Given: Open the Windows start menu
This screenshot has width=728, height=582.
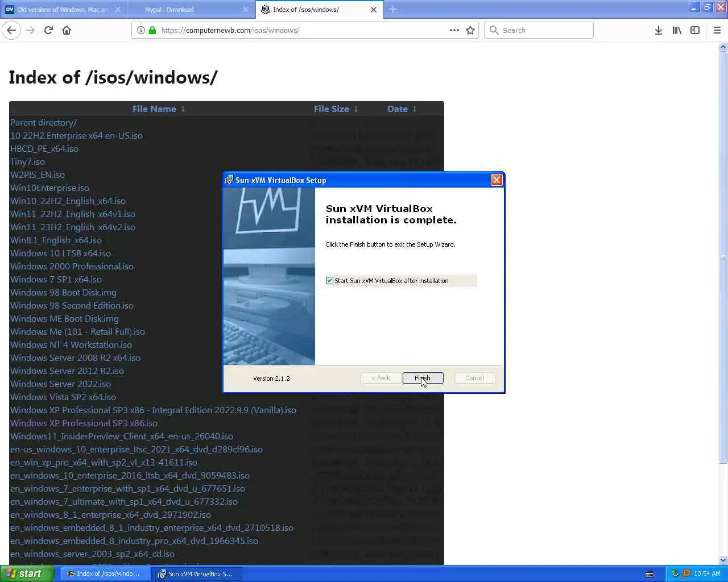Looking at the screenshot, I should (26, 573).
